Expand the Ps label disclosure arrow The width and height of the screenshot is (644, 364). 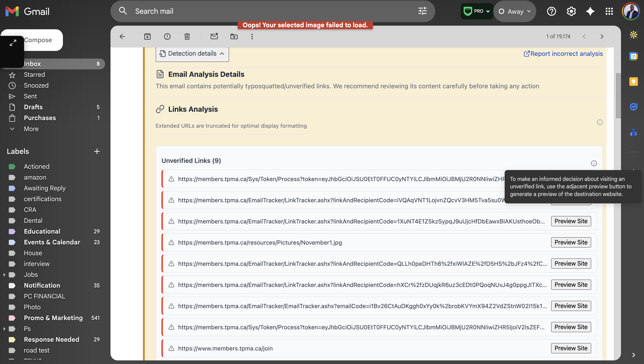(x=4, y=328)
